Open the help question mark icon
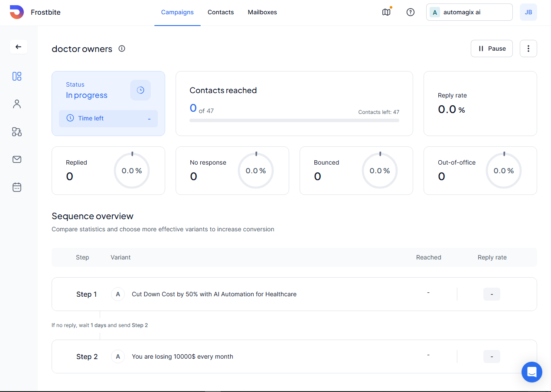 coord(410,12)
